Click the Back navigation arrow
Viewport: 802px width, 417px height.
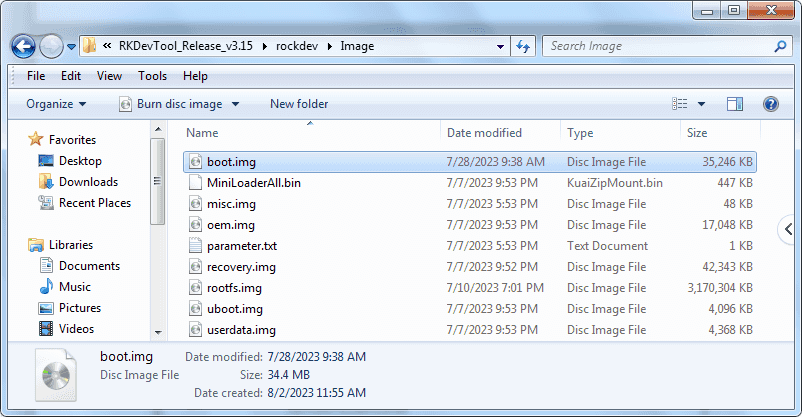click(x=24, y=46)
